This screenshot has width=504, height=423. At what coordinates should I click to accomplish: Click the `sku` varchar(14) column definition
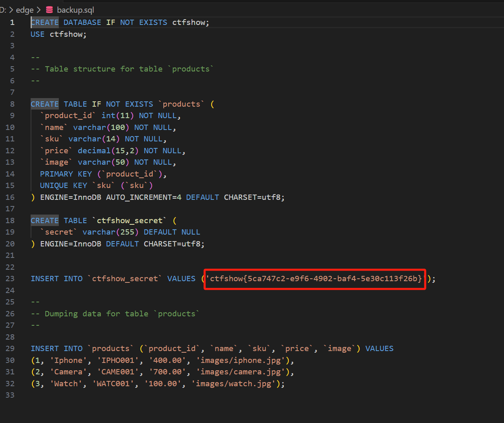103,139
